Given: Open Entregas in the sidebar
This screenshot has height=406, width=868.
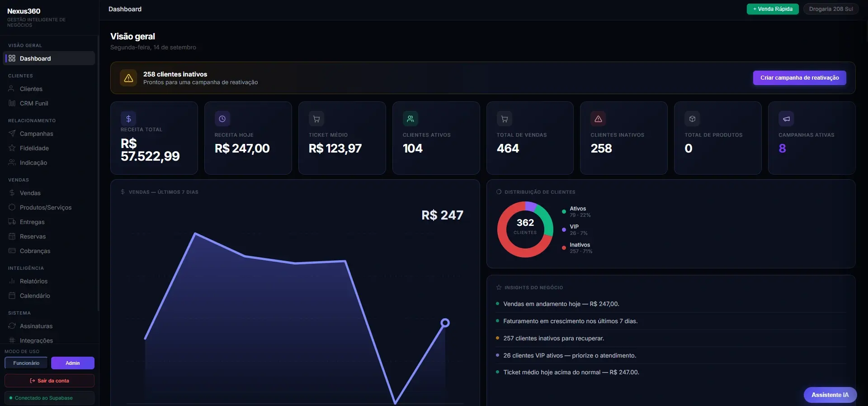Looking at the screenshot, I should [49, 222].
